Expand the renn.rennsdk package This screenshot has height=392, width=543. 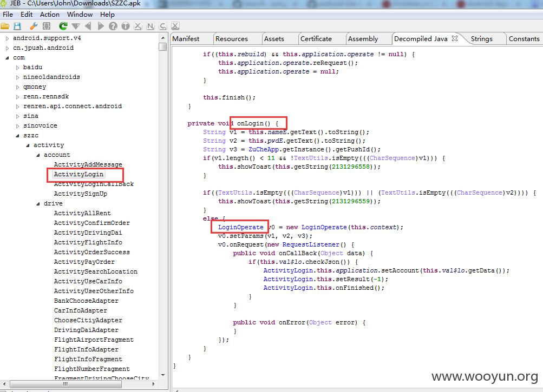tap(17, 97)
